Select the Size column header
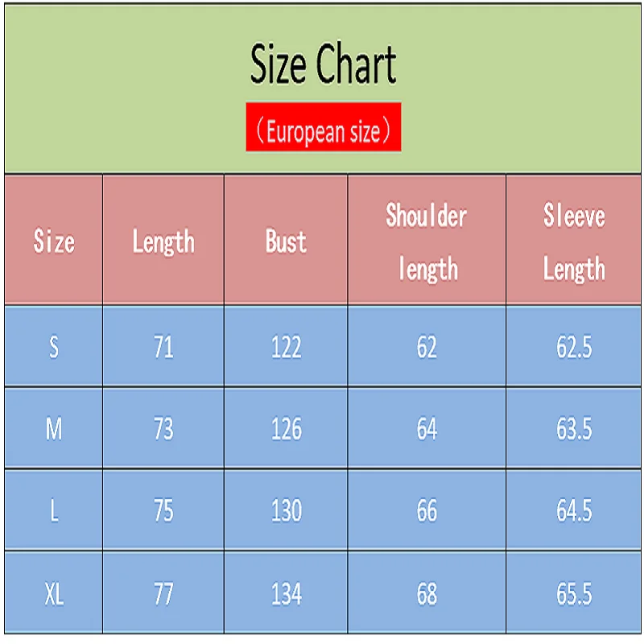The image size is (644, 644). point(54,242)
